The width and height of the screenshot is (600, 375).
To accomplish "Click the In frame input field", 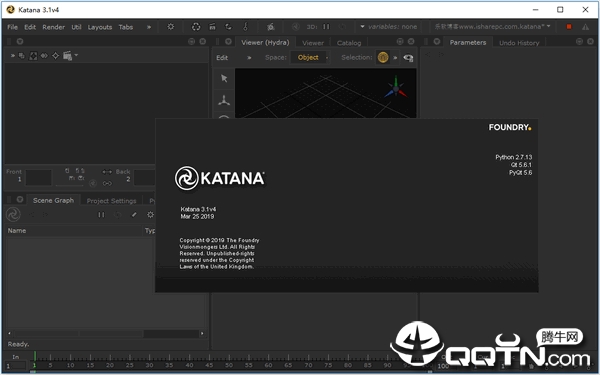I will pyautogui.click(x=15, y=366).
